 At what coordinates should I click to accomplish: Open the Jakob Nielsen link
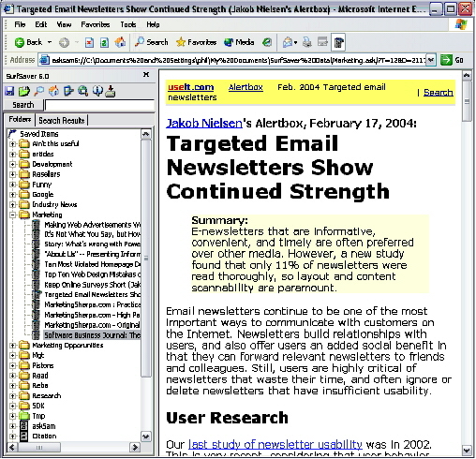[204, 124]
